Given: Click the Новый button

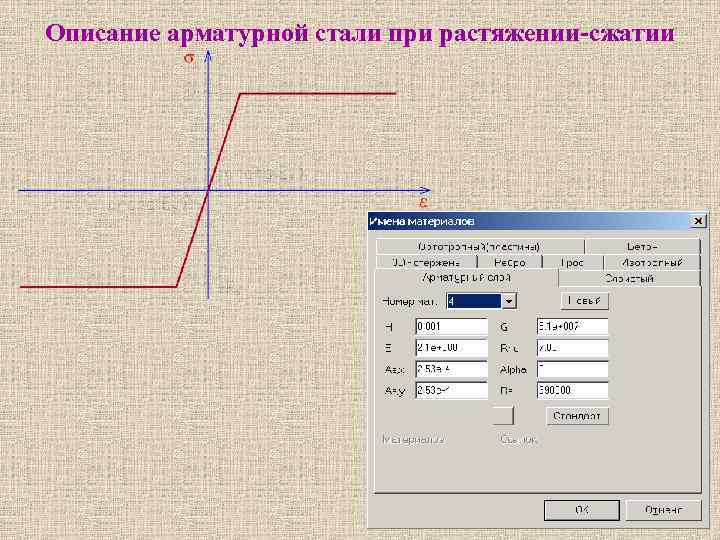Looking at the screenshot, I should coord(584,301).
